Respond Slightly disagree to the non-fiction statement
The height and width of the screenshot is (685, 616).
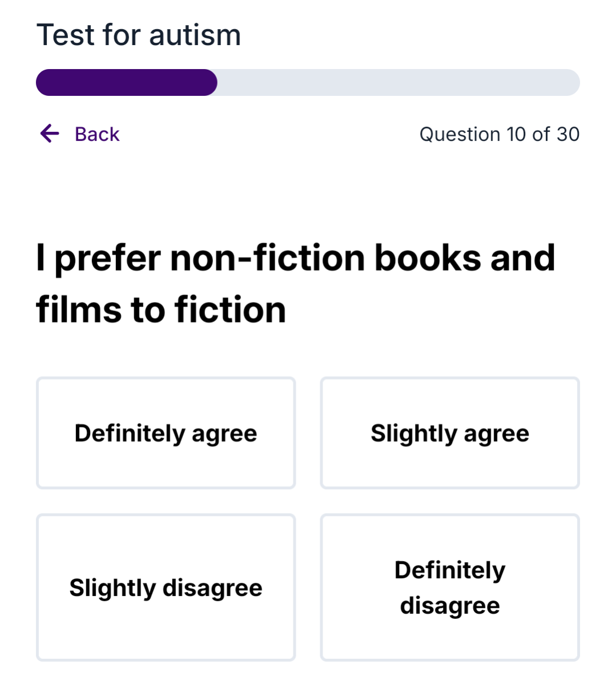coord(166,587)
